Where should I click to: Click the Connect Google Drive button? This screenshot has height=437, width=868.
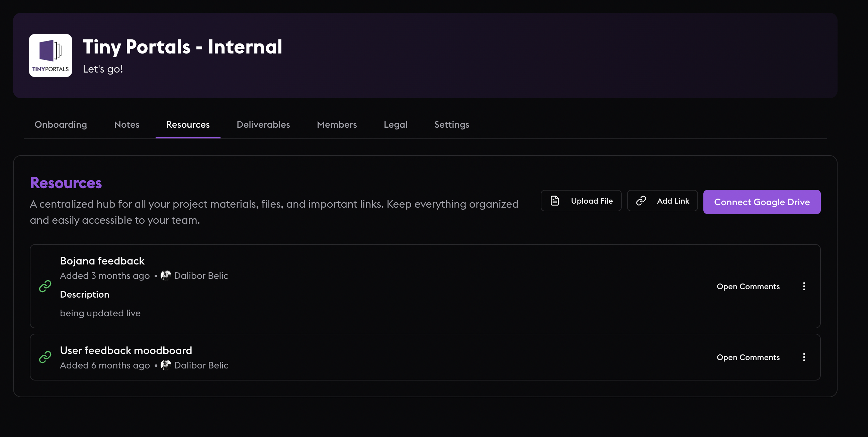click(x=762, y=202)
